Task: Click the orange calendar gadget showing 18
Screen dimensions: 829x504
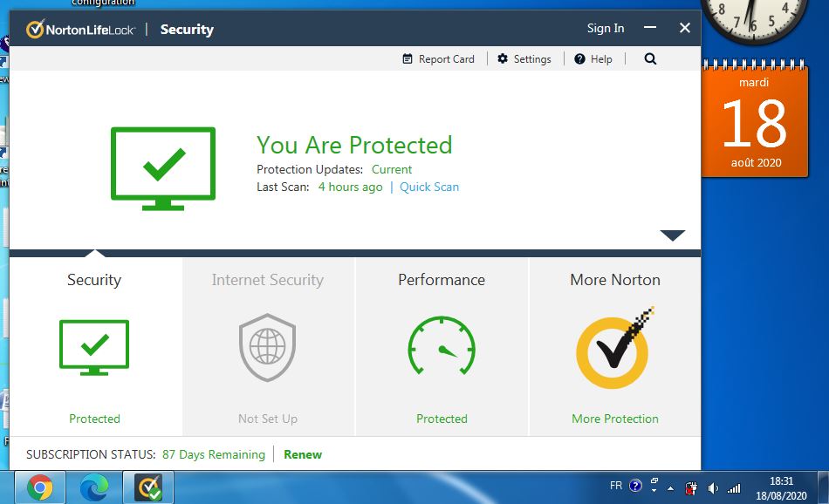Action: coord(755,119)
